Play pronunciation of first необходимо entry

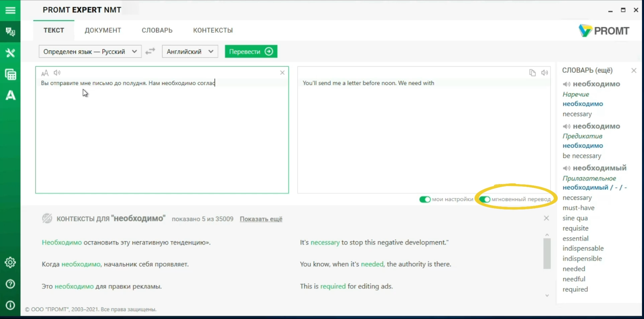tap(566, 84)
